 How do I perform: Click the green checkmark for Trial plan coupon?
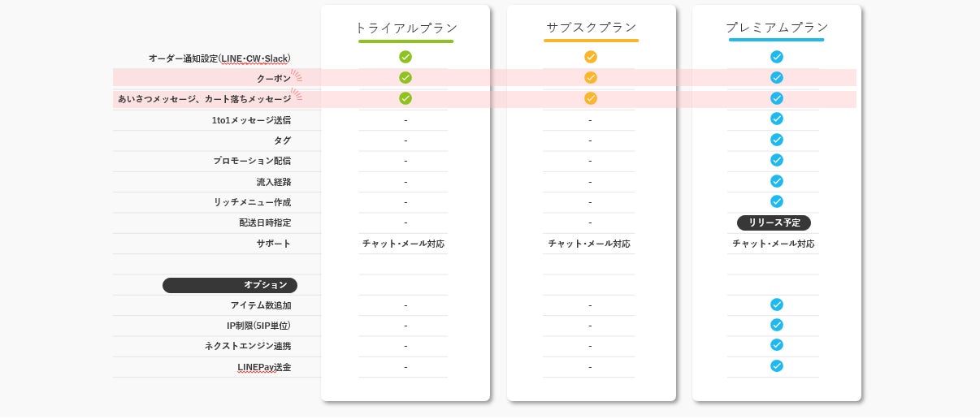405,78
